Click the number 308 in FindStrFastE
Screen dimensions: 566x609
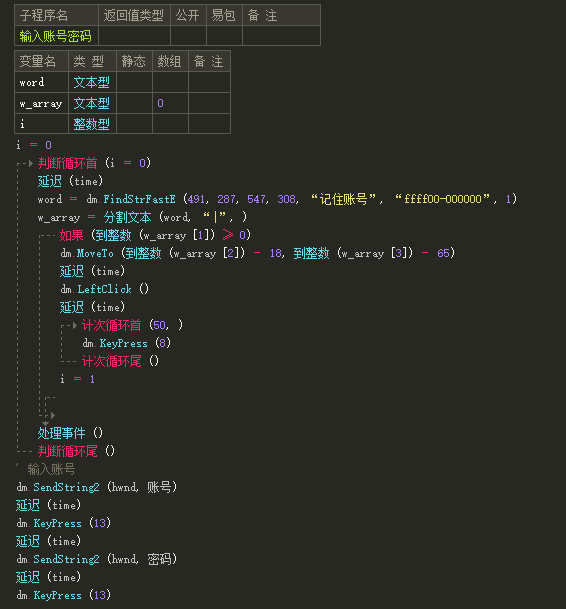286,199
